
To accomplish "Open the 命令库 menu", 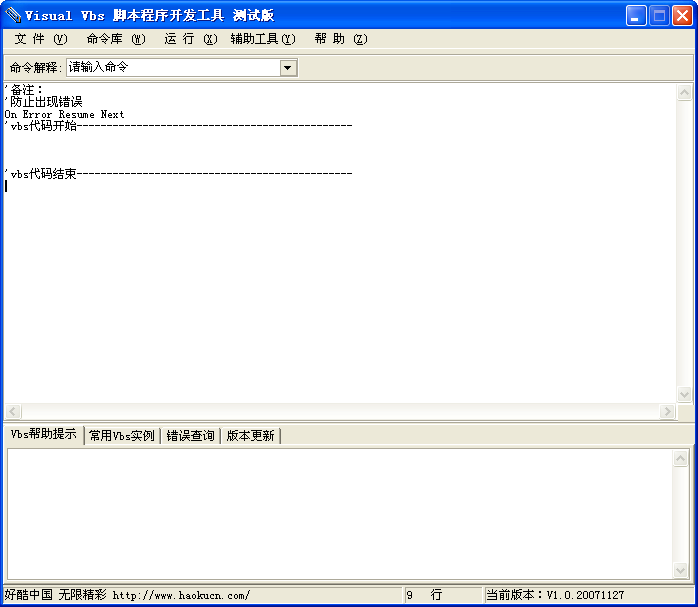I will (115, 39).
